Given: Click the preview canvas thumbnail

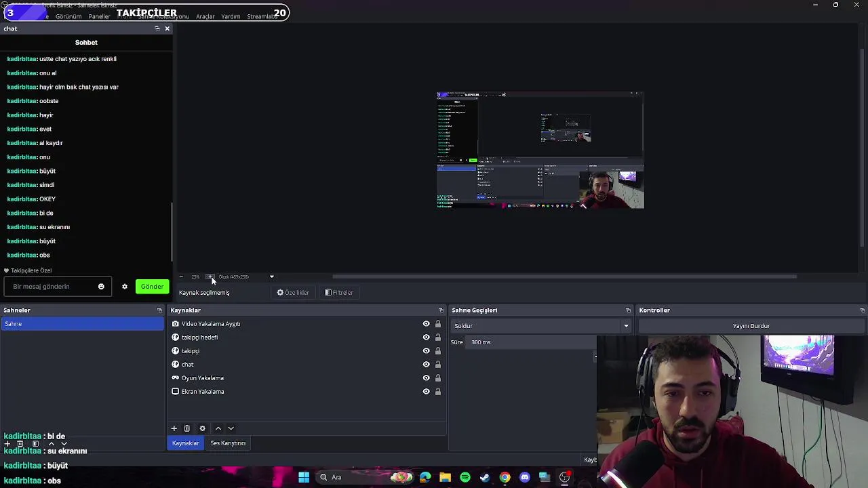Looking at the screenshot, I should pos(540,150).
